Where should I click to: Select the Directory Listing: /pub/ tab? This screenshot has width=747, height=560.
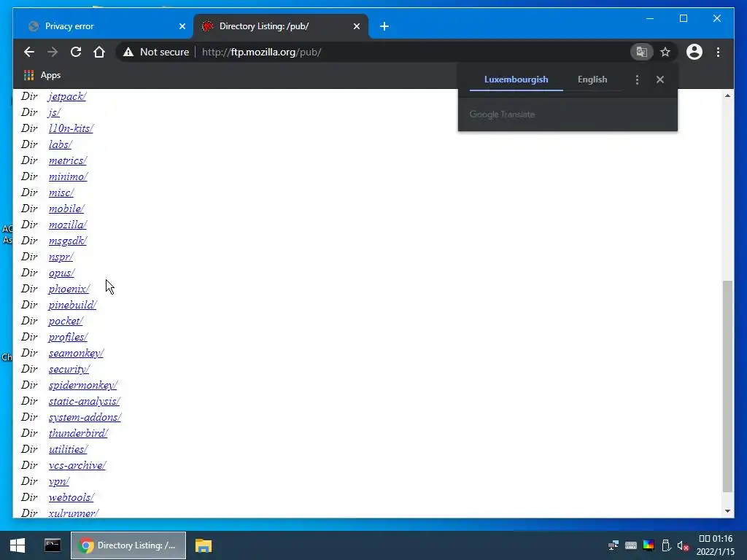[281, 27]
